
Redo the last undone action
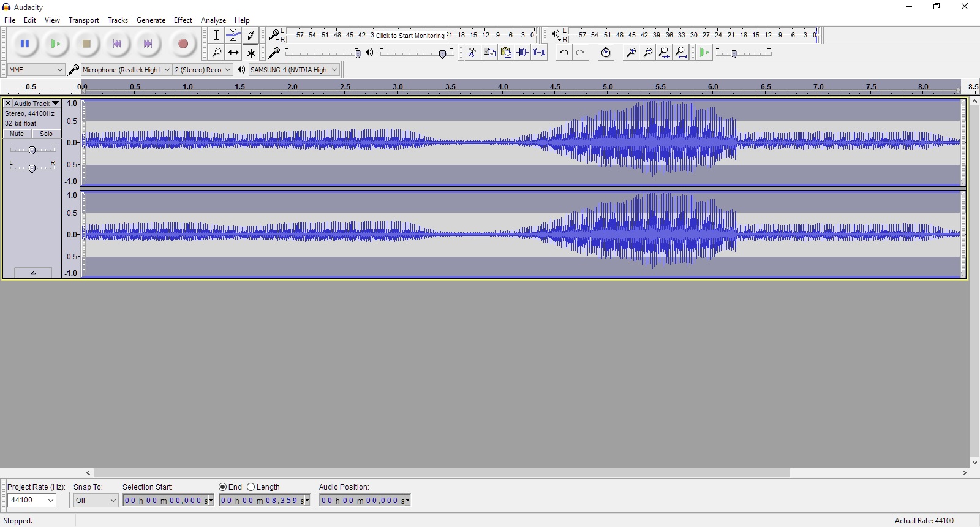point(581,52)
